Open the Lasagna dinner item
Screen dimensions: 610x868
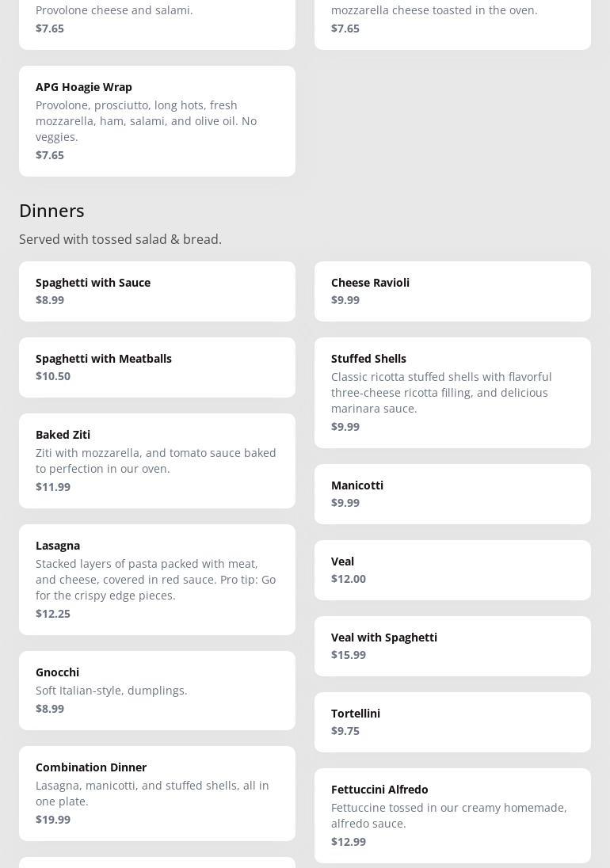point(157,579)
